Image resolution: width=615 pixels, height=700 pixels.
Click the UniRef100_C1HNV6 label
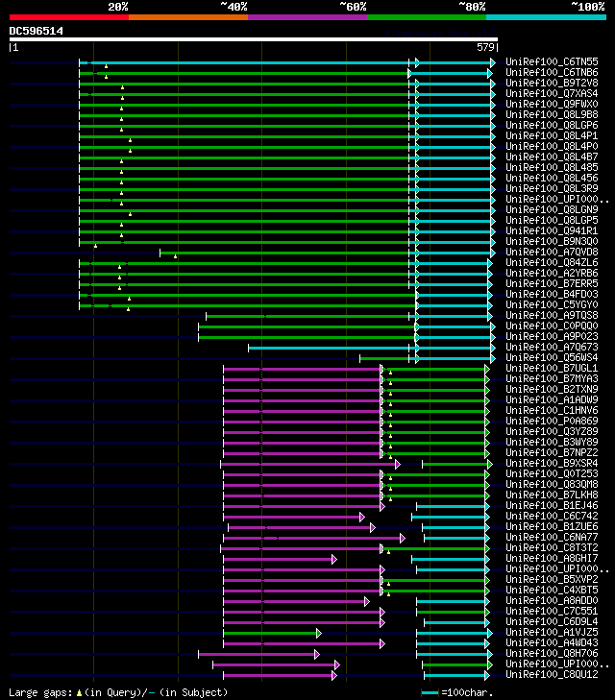click(552, 411)
